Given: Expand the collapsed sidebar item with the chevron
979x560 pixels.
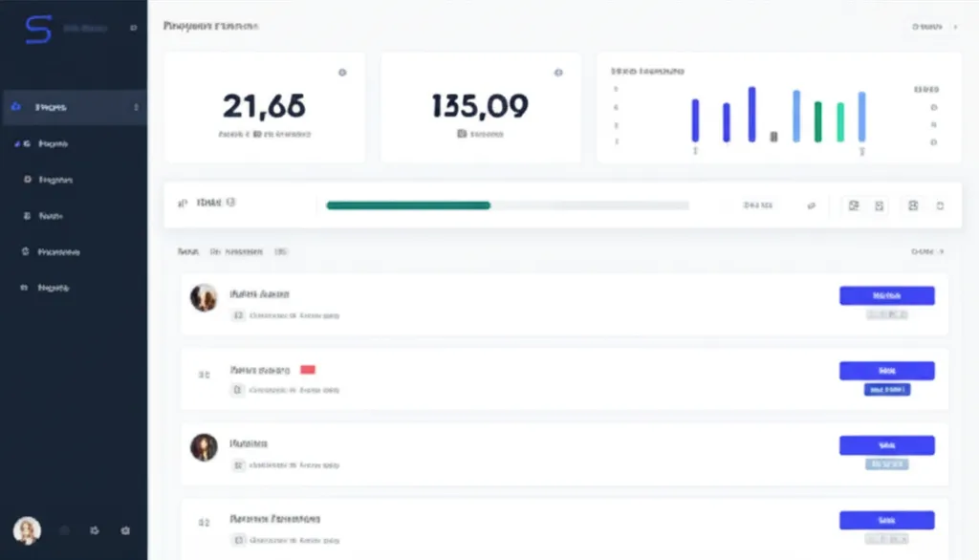Looking at the screenshot, I should click(x=137, y=107).
